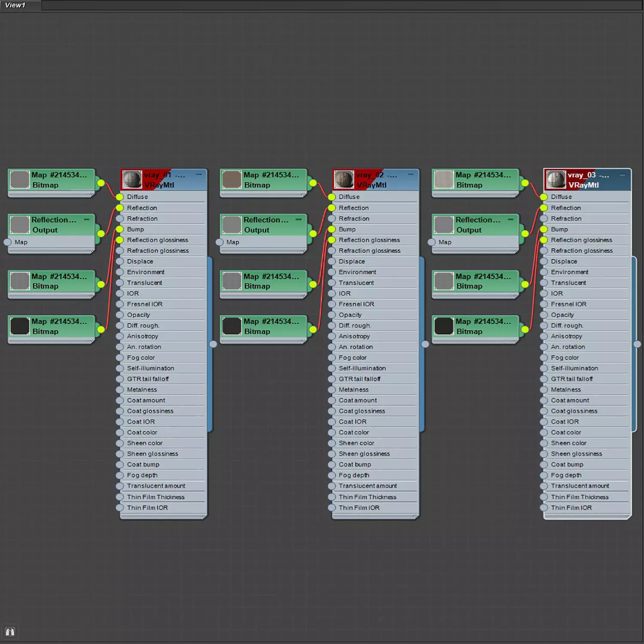Collapse the vray_02 VRayMtl node

[410, 174]
